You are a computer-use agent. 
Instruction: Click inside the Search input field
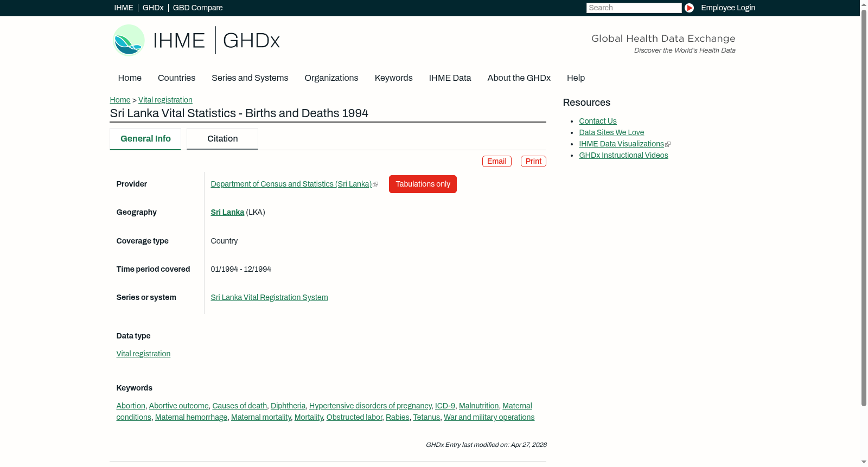coord(634,8)
